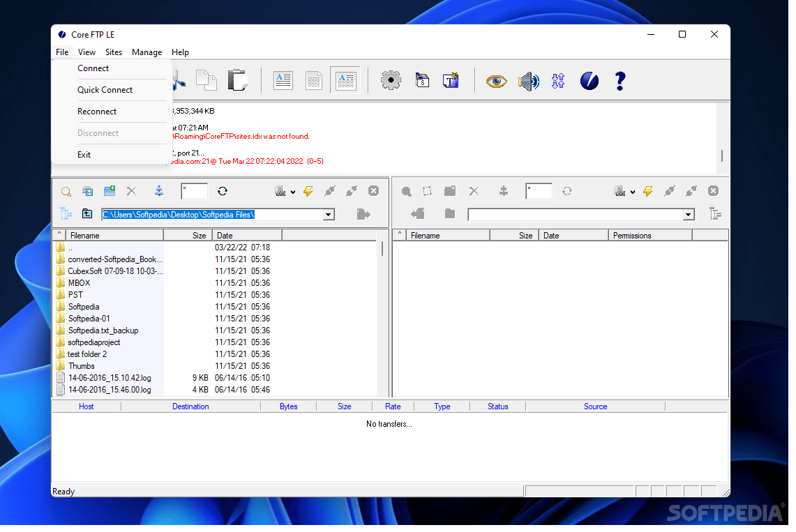The height and width of the screenshot is (532, 796).
Task: Open the local path dropdown arrow
Action: (x=329, y=215)
